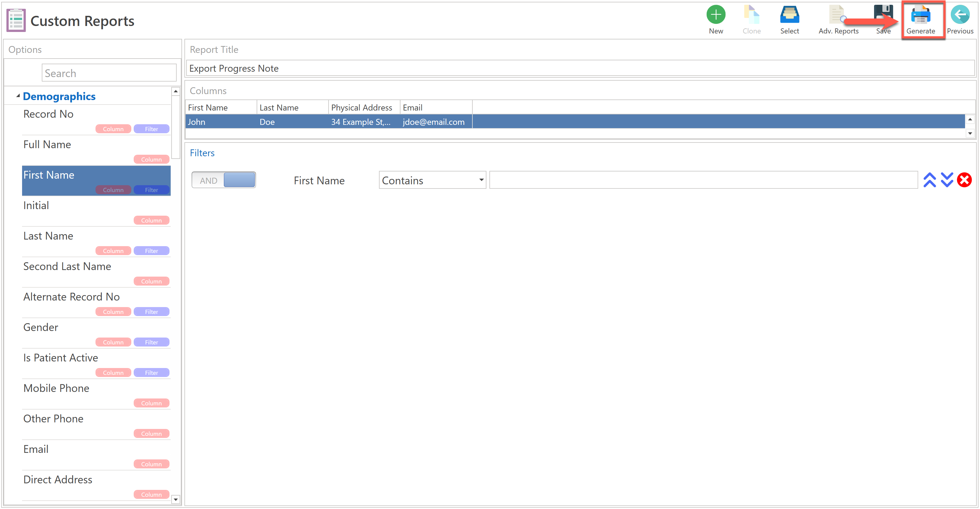Toggle the AND filter switch

[224, 180]
